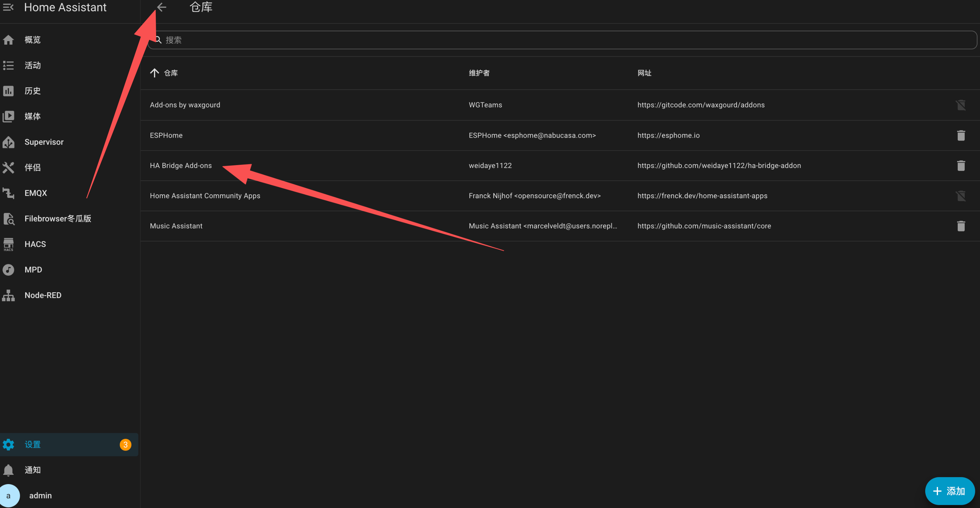This screenshot has height=508, width=980.
Task: Open the EMQX icon in sidebar
Action: coord(8,193)
